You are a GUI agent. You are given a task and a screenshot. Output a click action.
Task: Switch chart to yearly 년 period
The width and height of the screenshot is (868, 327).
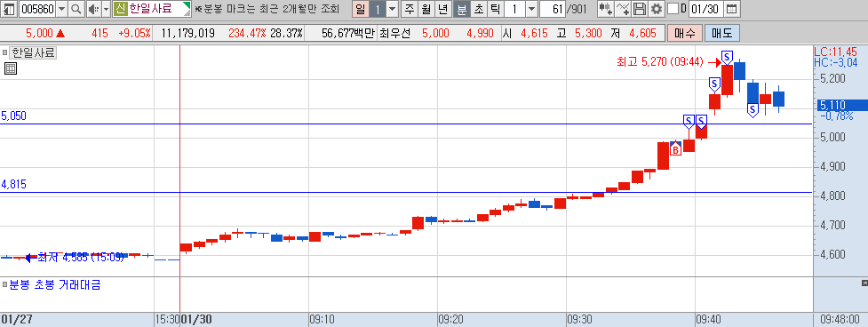pyautogui.click(x=442, y=9)
